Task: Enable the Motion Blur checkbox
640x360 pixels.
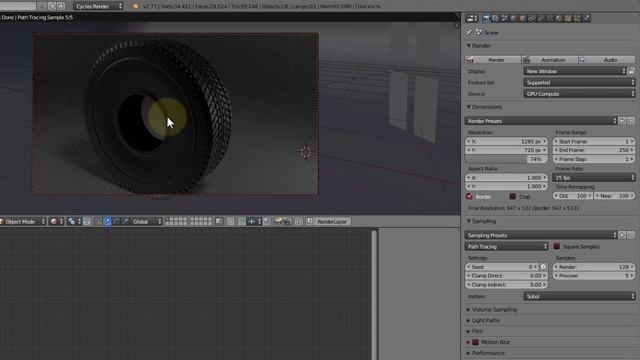Action: 476,342
